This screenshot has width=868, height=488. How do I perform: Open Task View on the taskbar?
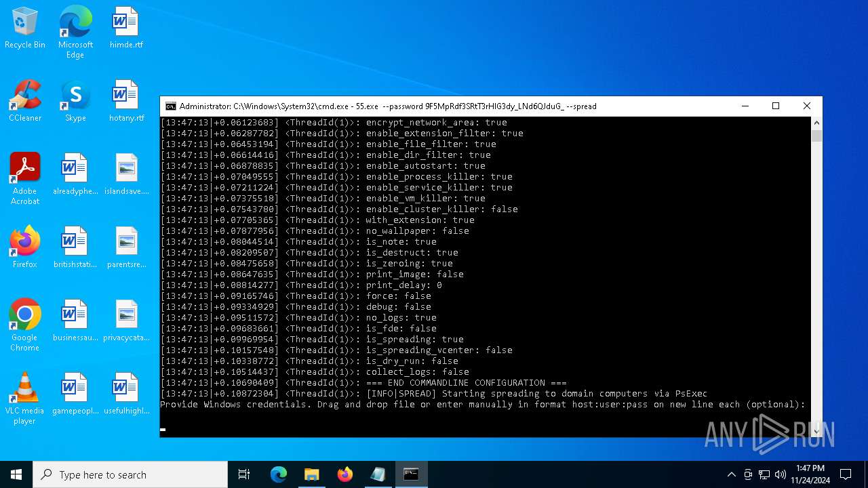pos(244,474)
